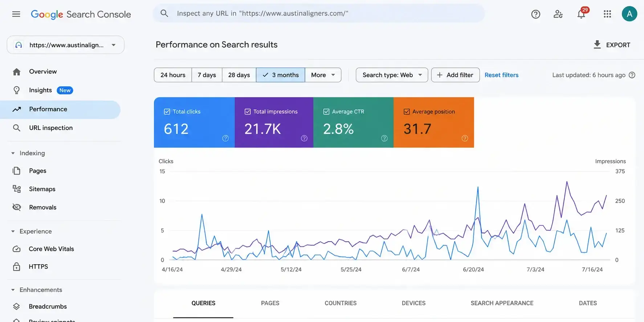The image size is (644, 322).
Task: Switch to the DATES tab
Action: pyautogui.click(x=588, y=303)
